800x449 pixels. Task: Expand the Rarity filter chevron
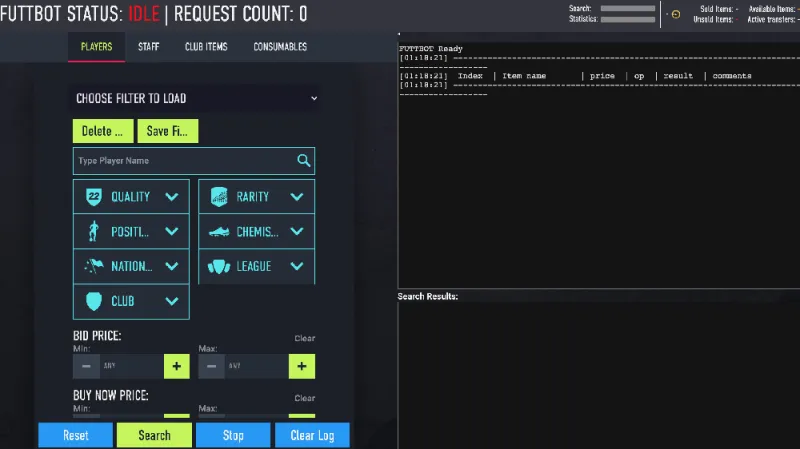(297, 197)
